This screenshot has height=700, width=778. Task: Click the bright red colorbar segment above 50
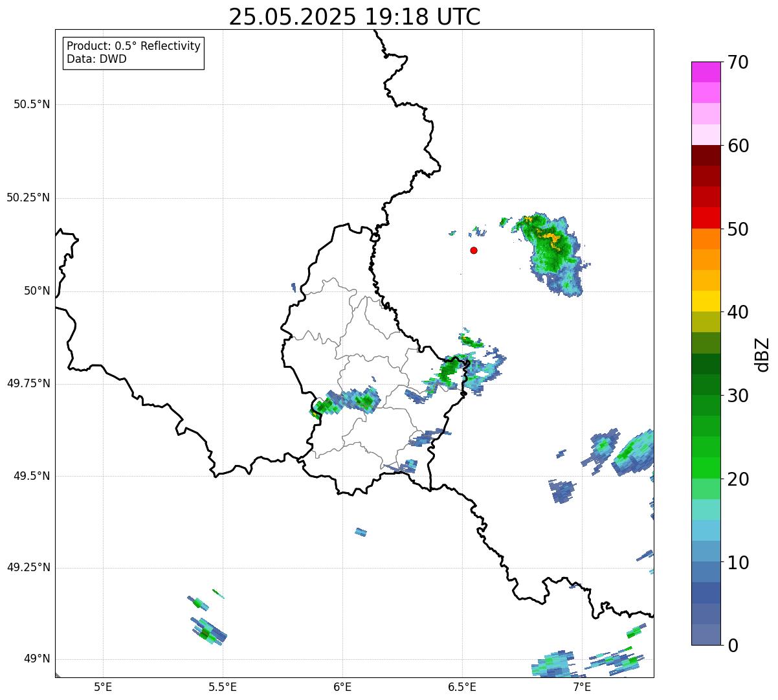(706, 218)
